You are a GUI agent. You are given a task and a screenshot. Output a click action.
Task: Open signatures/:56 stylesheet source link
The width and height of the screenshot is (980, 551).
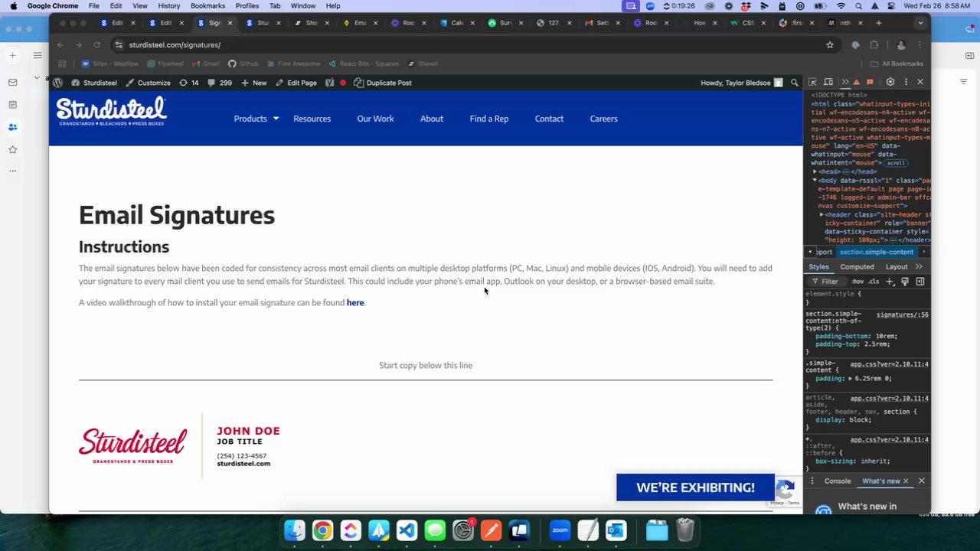coord(902,315)
